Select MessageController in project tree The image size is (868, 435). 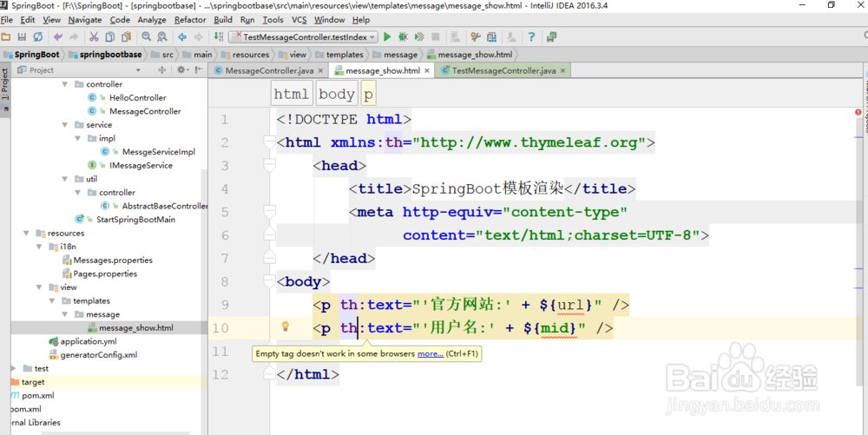145,111
